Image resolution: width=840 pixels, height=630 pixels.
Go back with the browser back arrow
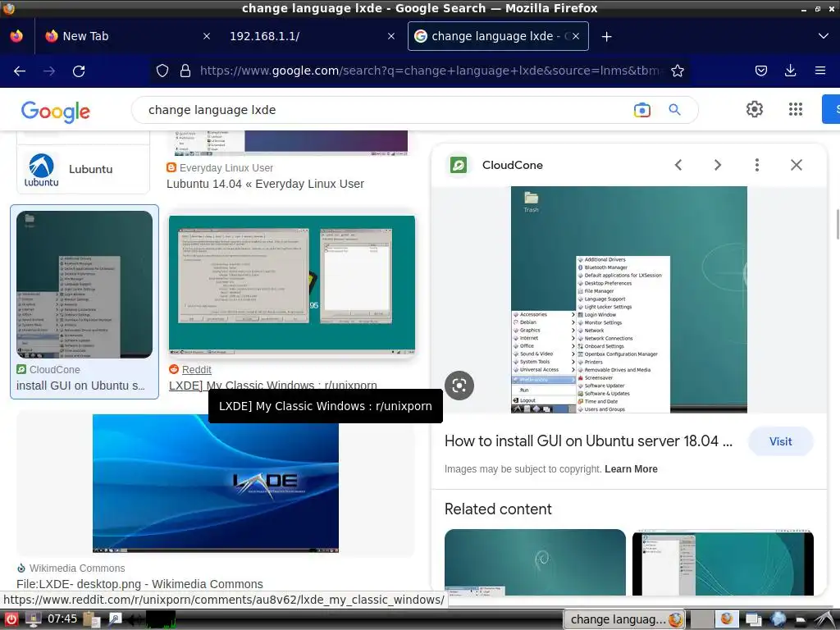click(x=20, y=71)
